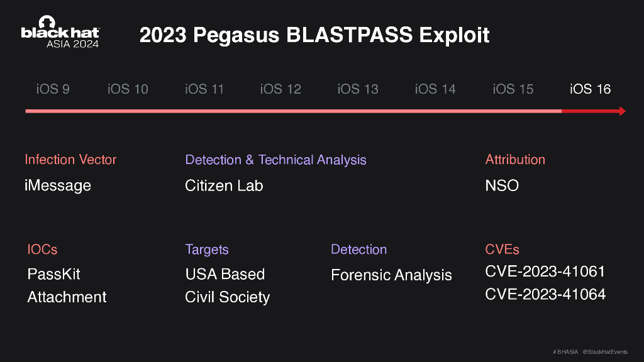Select the iOS 9 timeline label
644x362 pixels.
53,89
